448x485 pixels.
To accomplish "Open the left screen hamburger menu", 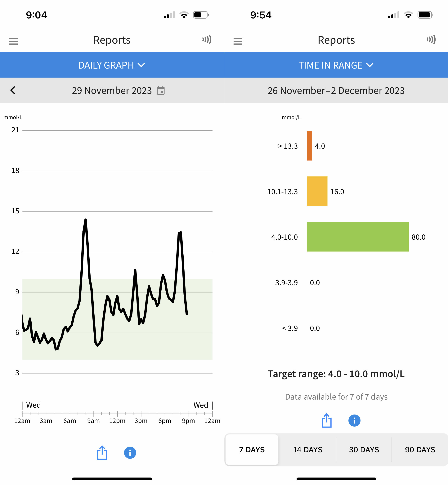I will pyautogui.click(x=13, y=41).
